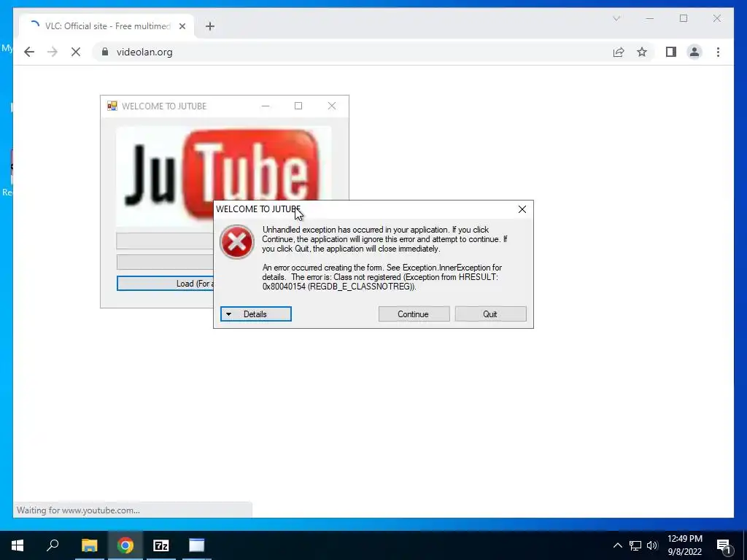
Task: Click the Load button in JUTUBE window
Action: pyautogui.click(x=166, y=284)
